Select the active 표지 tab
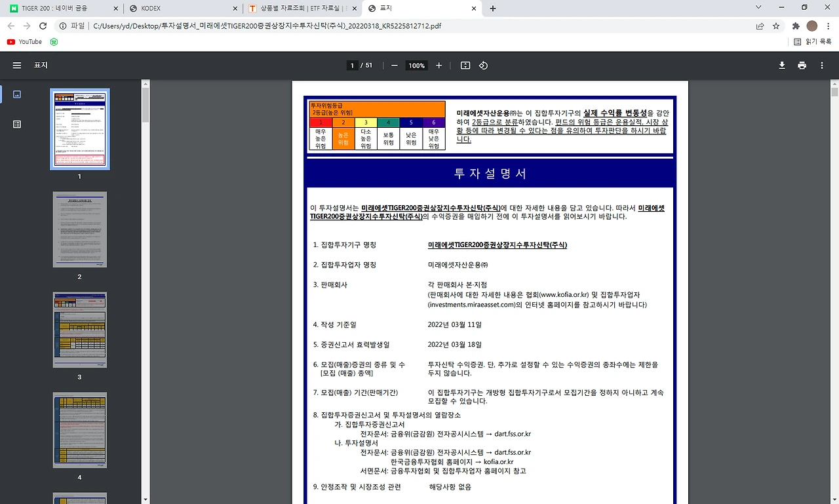839x504 pixels. pyautogui.click(x=421, y=9)
